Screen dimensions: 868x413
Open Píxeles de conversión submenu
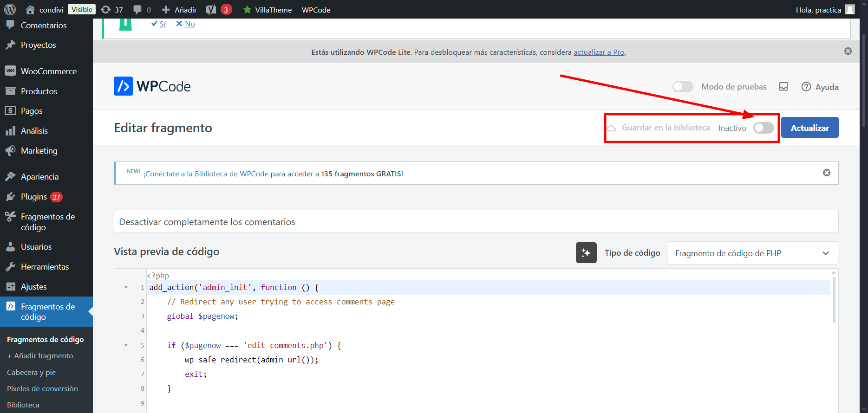(42, 389)
